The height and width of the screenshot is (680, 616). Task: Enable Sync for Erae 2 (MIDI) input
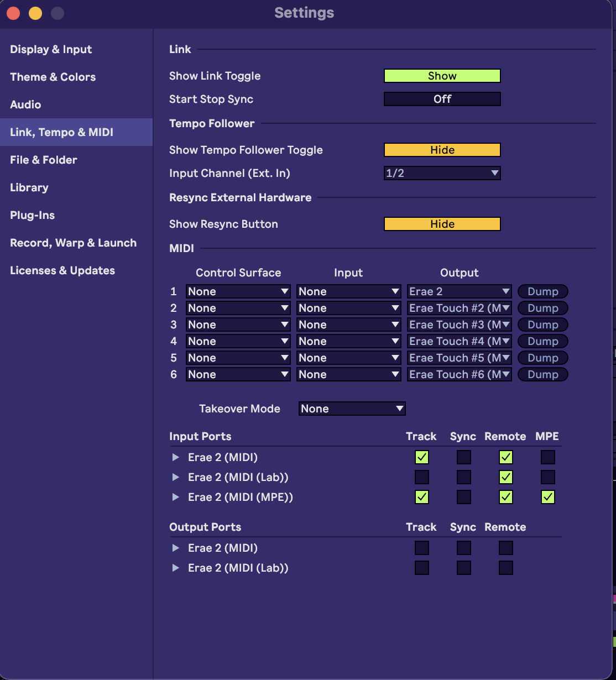point(464,457)
